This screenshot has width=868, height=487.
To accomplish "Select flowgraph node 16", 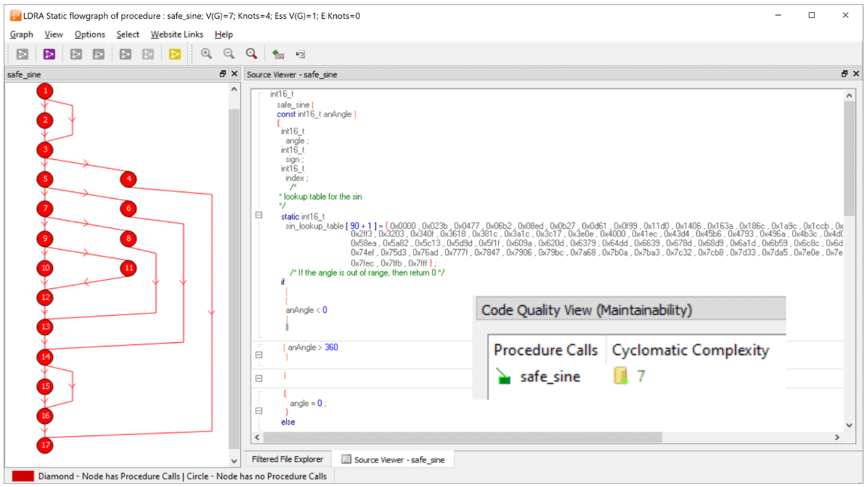I will point(45,416).
